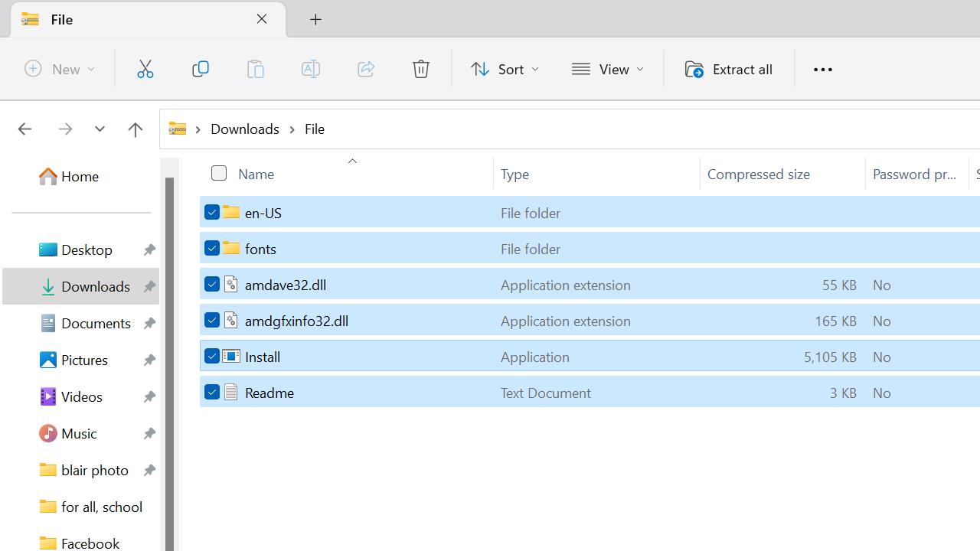Expand the recent locations chevron
The width and height of the screenshot is (980, 551).
[100, 129]
